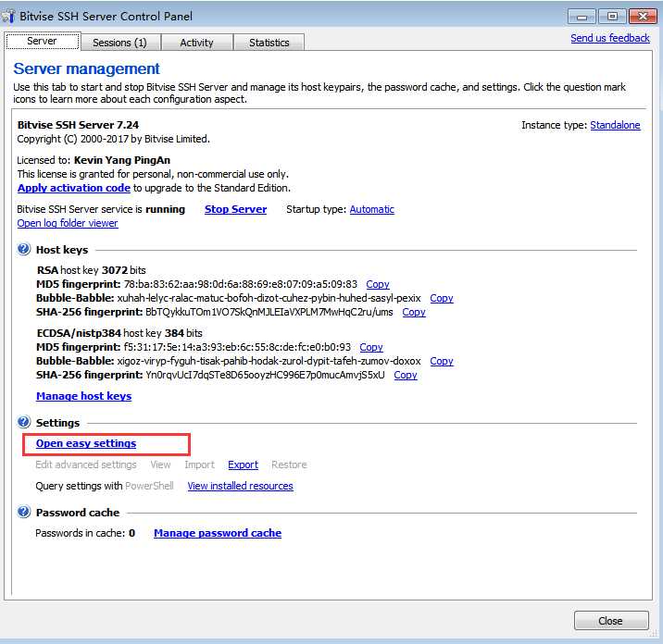
Task: Click the Settings help question-mark icon
Action: (24, 422)
